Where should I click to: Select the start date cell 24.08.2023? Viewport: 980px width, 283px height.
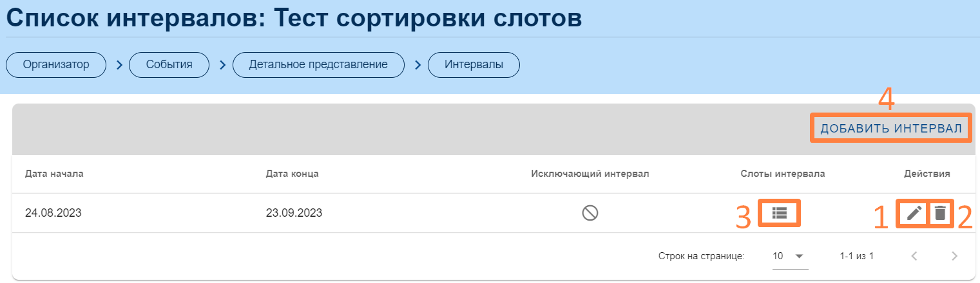point(53,214)
